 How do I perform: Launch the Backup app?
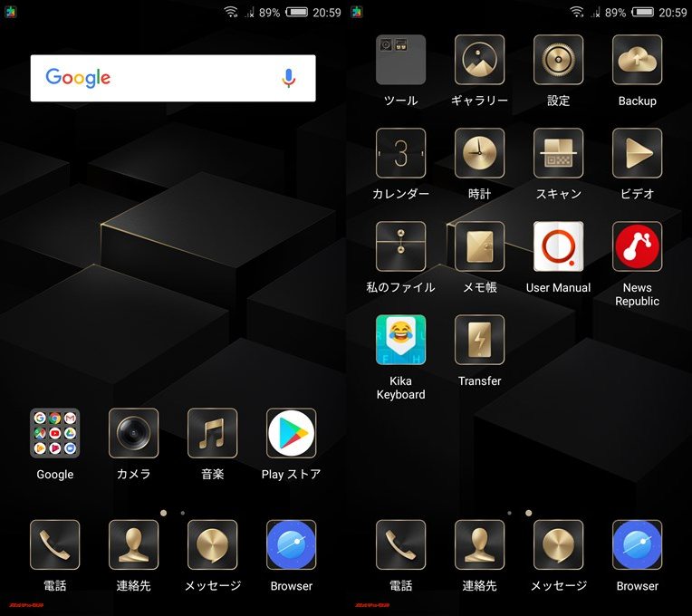pos(638,60)
